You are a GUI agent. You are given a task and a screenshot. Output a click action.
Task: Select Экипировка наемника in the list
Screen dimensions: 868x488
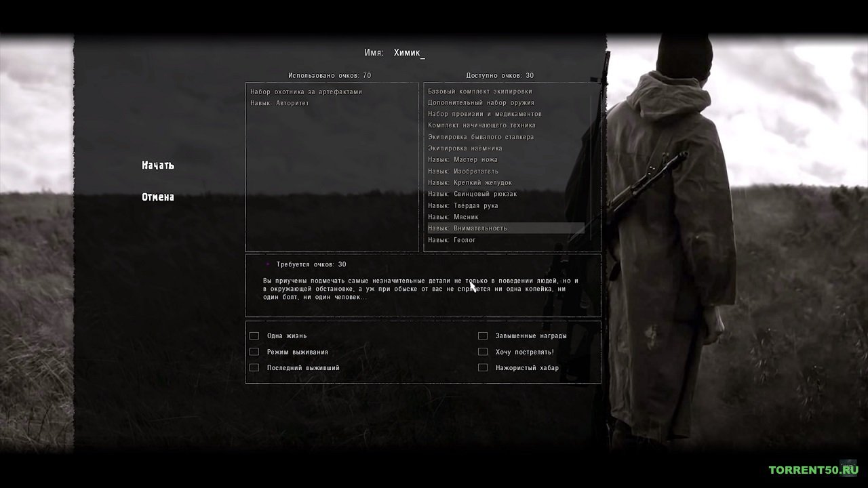coord(465,148)
